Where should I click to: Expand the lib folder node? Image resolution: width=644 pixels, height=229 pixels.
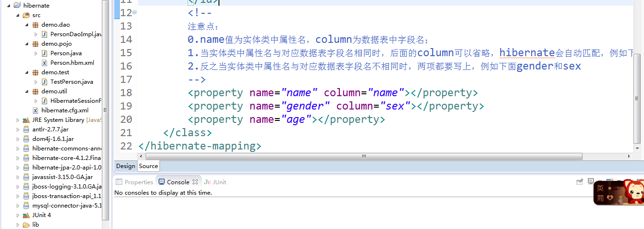tap(18, 225)
